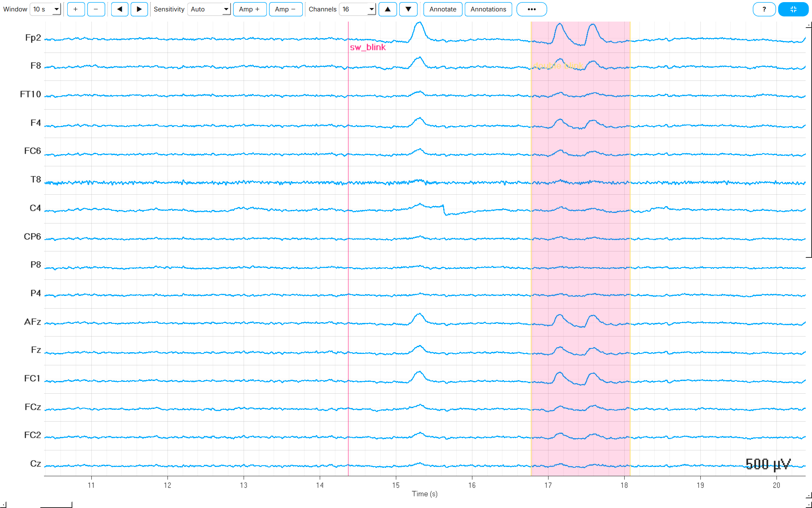Screen dimensions: 812x508
Task: Click the Fz channel label
Action: coord(36,350)
